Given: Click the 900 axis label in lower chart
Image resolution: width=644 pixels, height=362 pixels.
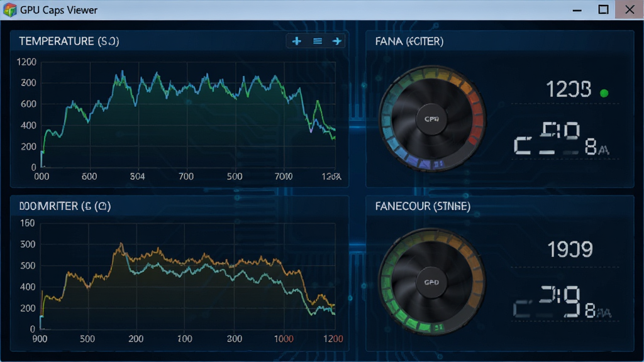Looking at the screenshot, I should 40,339.
